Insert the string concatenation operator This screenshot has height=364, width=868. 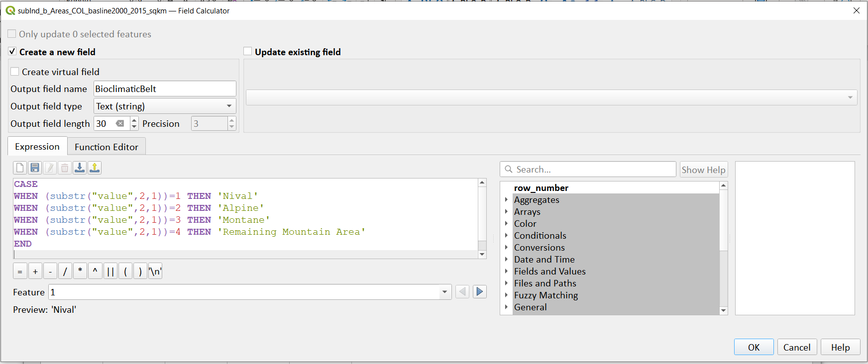[x=110, y=272]
